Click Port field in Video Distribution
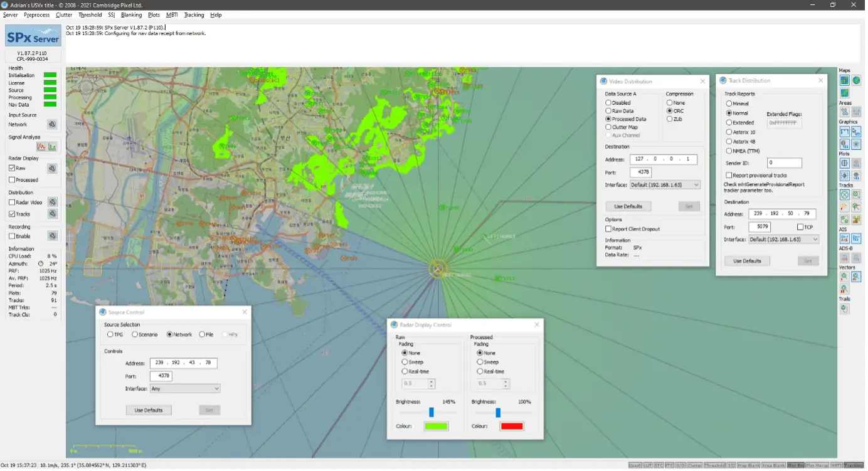The image size is (868, 471). tap(640, 172)
